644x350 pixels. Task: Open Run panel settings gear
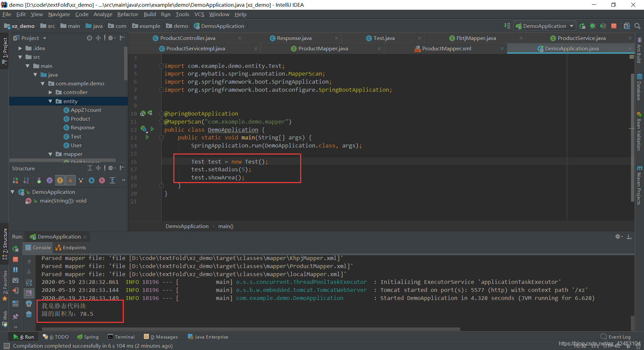(x=619, y=236)
